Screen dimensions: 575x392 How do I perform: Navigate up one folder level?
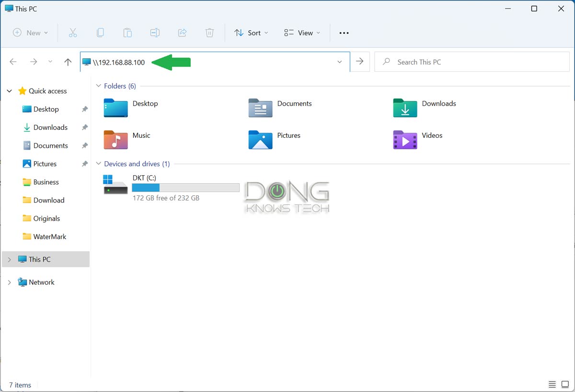click(x=68, y=61)
